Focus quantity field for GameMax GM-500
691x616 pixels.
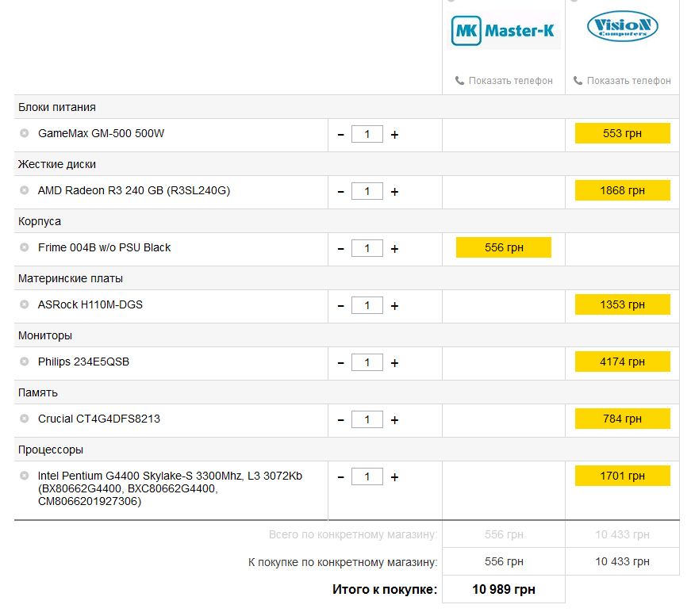[x=367, y=134]
